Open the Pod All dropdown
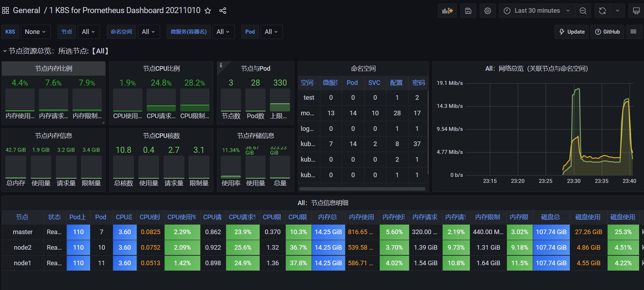 pos(271,32)
